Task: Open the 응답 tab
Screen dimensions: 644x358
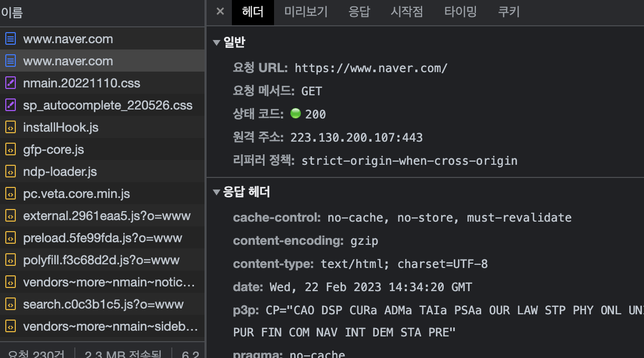Action: (x=359, y=12)
